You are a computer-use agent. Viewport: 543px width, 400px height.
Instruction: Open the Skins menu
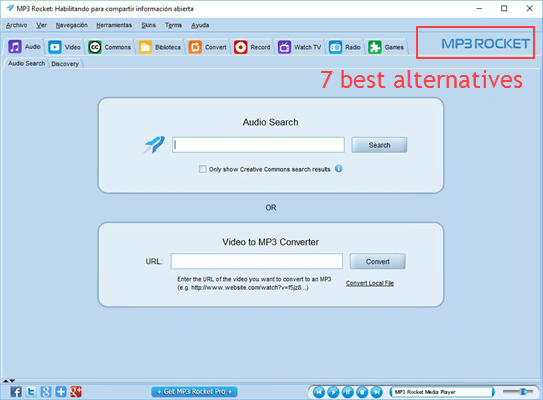point(149,25)
